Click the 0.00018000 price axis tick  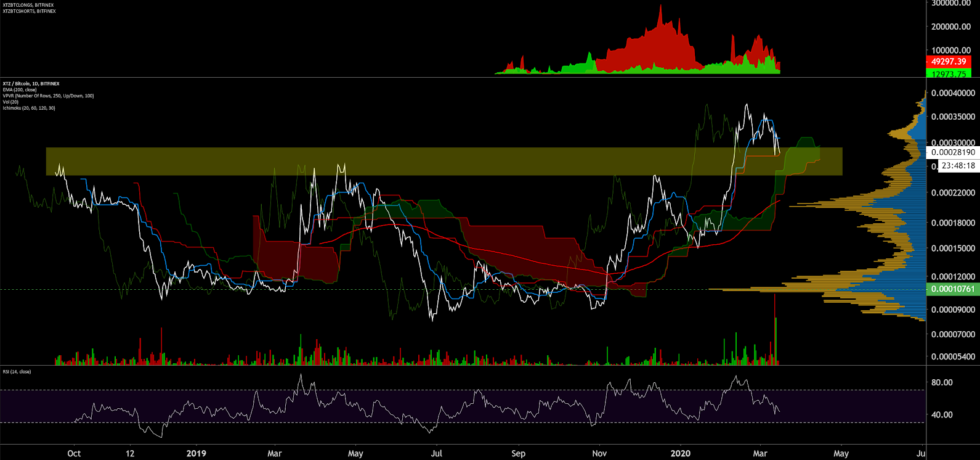pos(953,223)
